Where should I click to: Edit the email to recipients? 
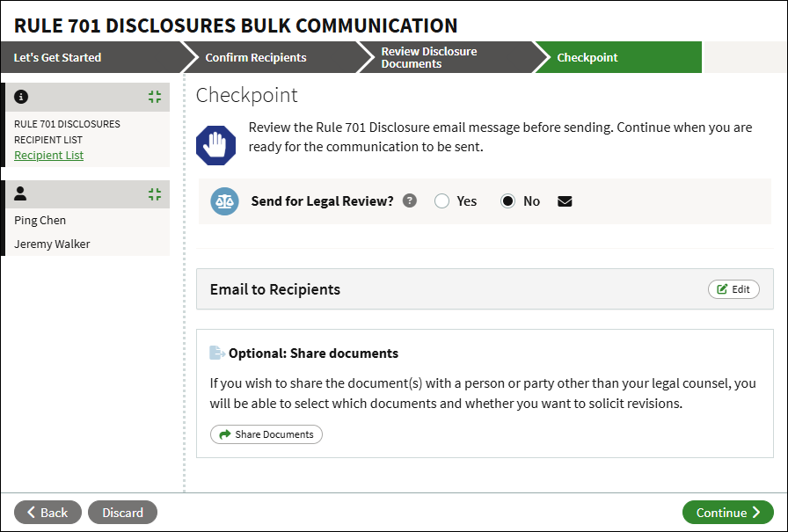tap(733, 289)
